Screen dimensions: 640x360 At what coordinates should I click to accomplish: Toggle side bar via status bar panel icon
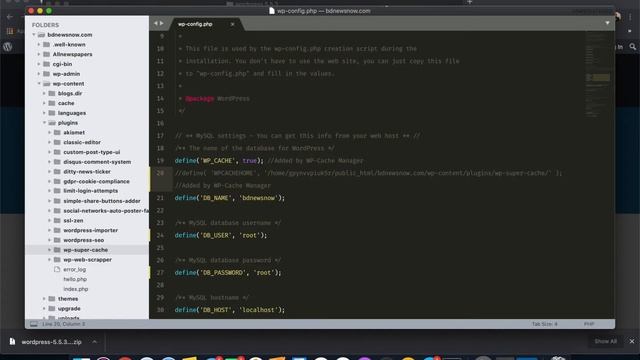tap(34, 324)
